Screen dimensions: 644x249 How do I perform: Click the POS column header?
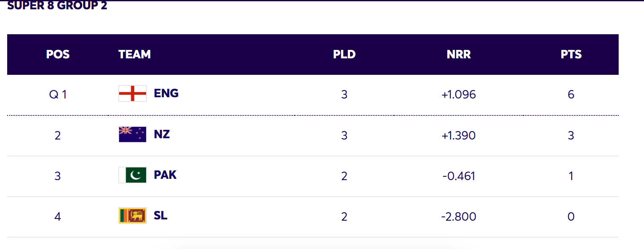tap(58, 55)
